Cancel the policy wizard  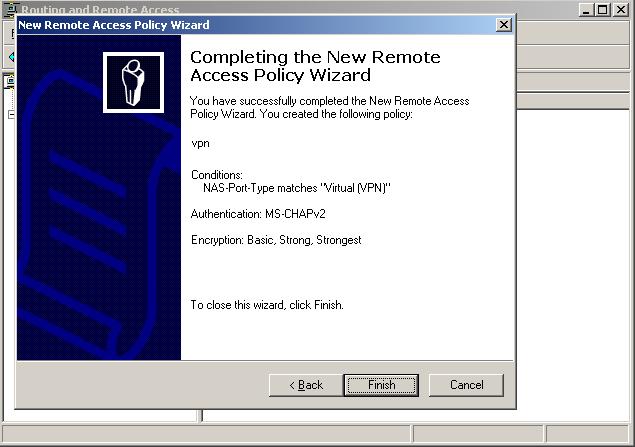coord(466,385)
